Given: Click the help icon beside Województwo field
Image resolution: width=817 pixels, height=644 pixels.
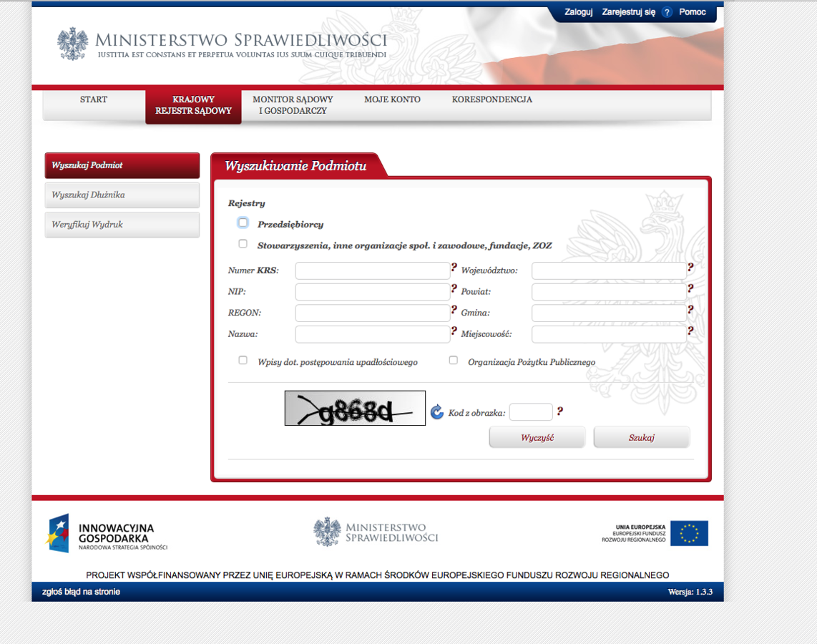Looking at the screenshot, I should click(690, 268).
